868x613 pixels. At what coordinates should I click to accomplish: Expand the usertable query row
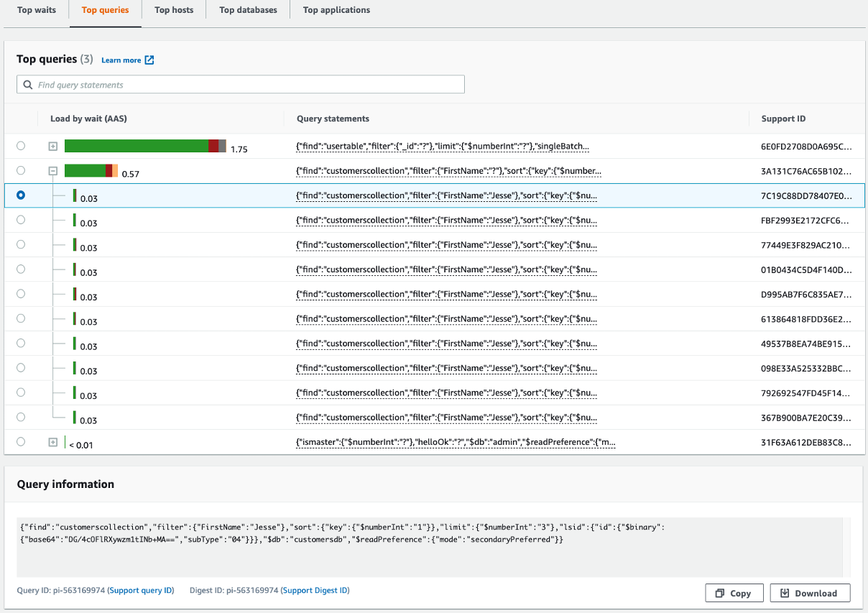pyautogui.click(x=52, y=146)
